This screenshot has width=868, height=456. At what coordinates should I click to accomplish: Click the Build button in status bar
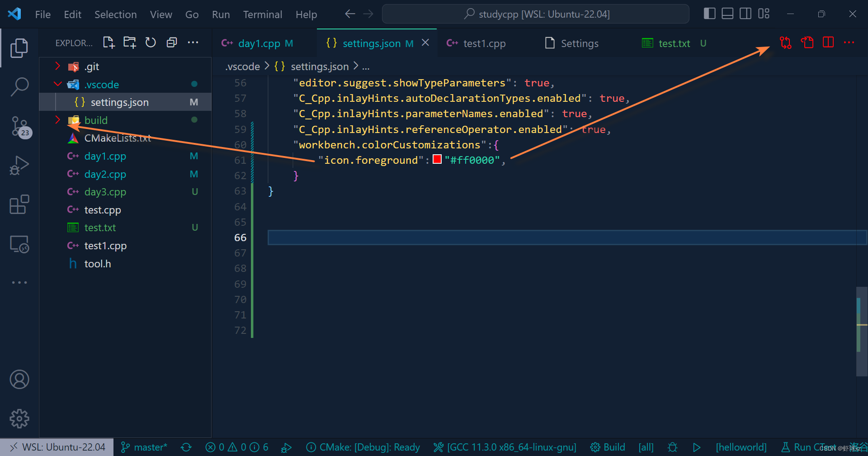click(608, 447)
